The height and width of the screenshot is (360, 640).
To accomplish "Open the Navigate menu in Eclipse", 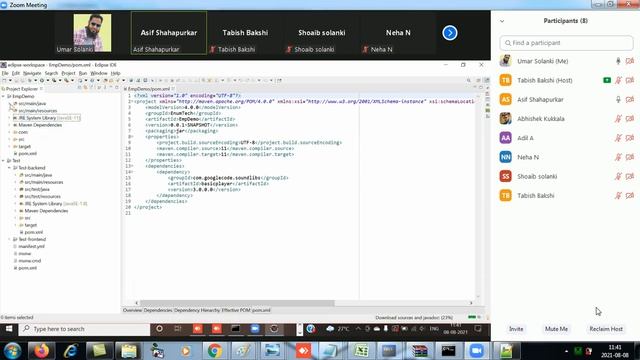I will (32, 73).
